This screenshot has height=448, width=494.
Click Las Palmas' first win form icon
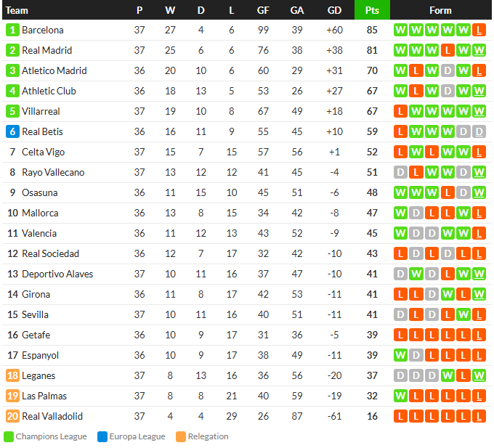pyautogui.click(x=400, y=396)
